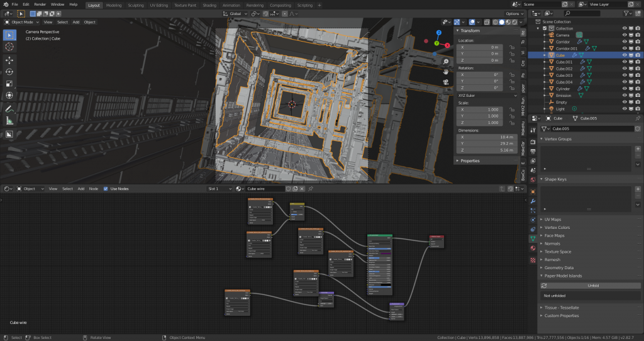Open the node editor Node menu
Image resolution: width=644 pixels, height=341 pixels.
pos(94,189)
